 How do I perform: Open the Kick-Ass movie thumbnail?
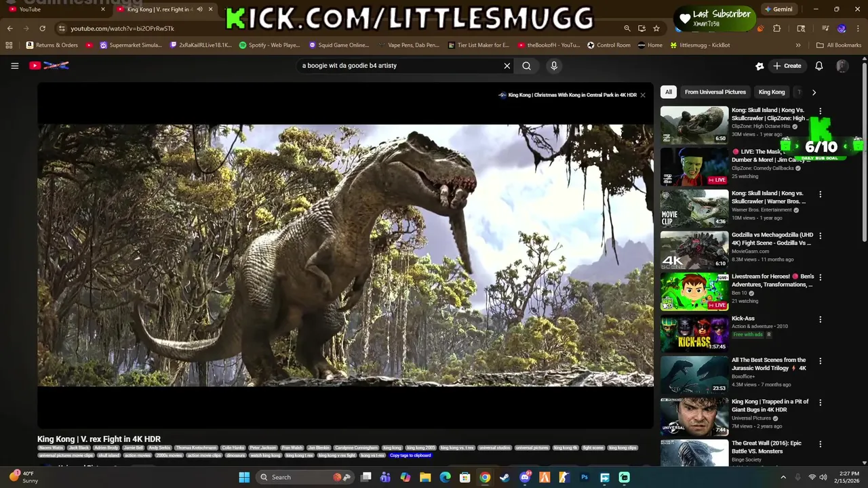694,333
